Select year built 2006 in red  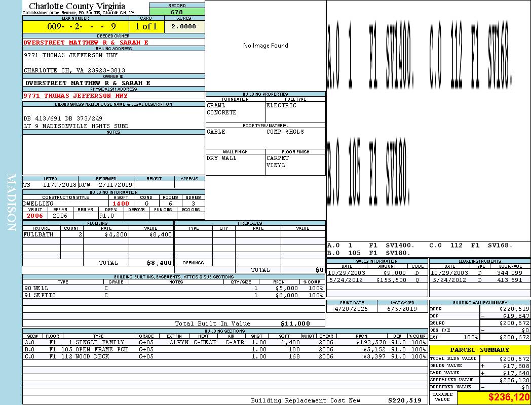[35, 216]
